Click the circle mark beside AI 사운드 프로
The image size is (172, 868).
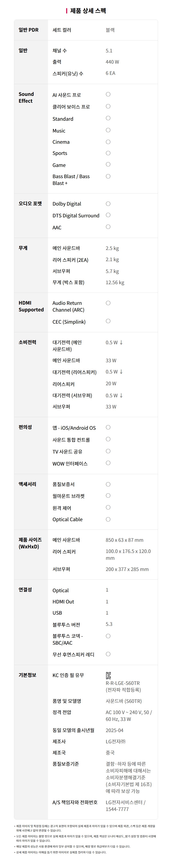click(x=108, y=94)
